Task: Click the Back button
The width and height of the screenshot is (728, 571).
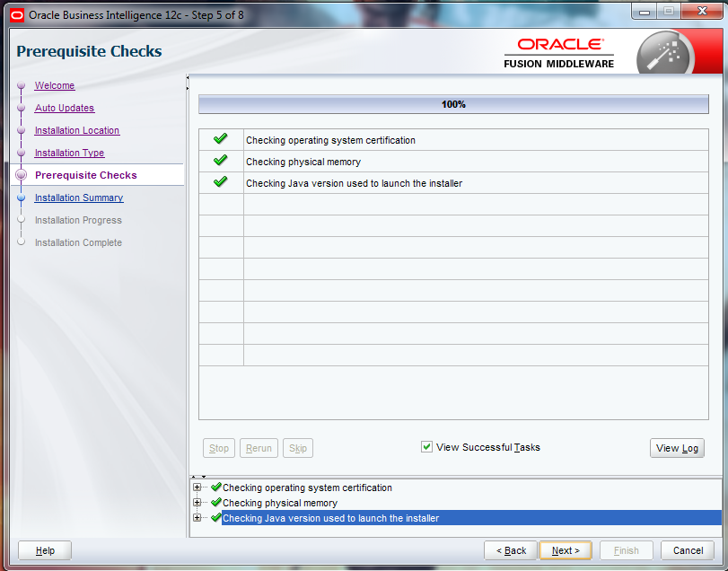Action: pyautogui.click(x=511, y=550)
